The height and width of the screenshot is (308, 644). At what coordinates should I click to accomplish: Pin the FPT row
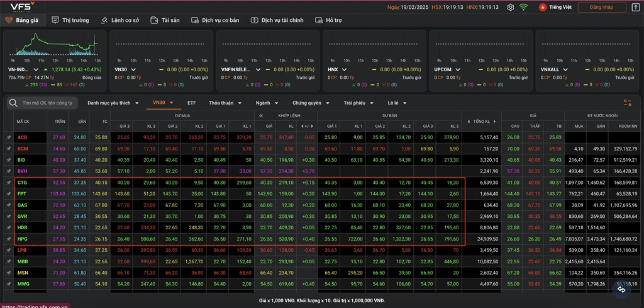click(8, 193)
